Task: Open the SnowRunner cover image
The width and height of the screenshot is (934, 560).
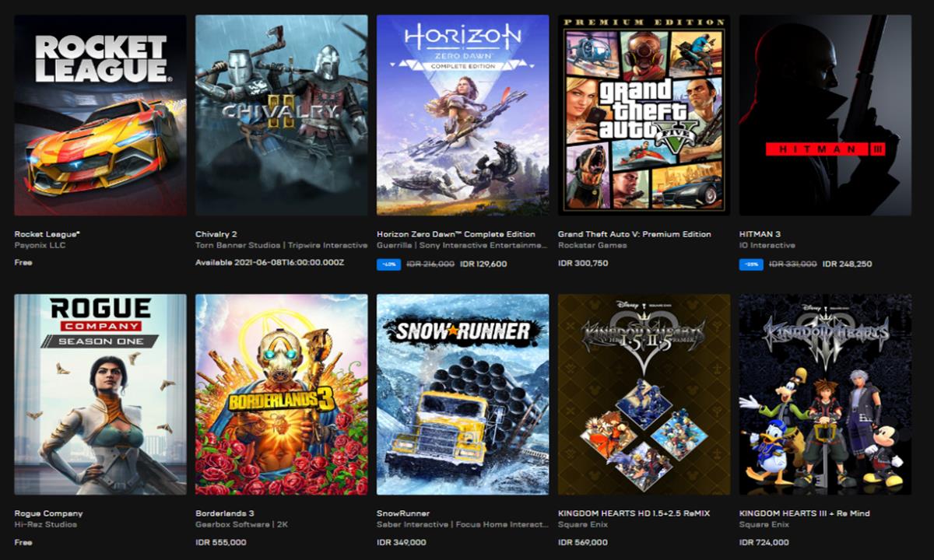Action: tap(463, 394)
